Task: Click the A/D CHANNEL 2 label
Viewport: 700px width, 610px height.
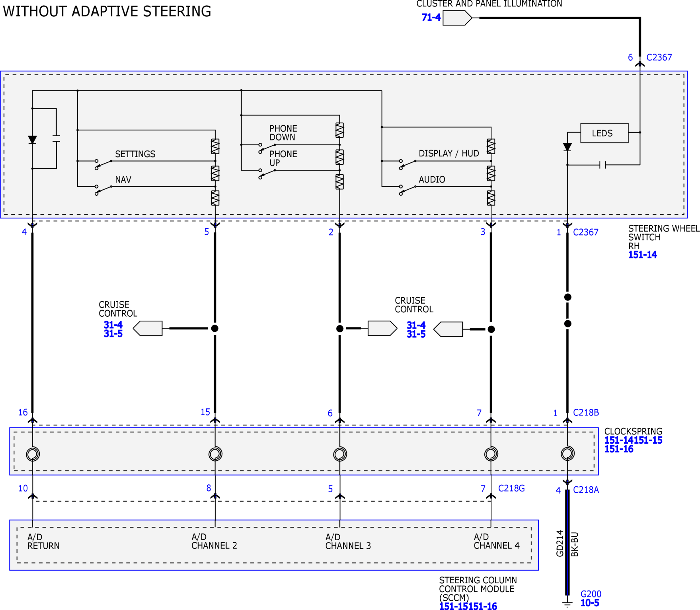Action: [214, 541]
